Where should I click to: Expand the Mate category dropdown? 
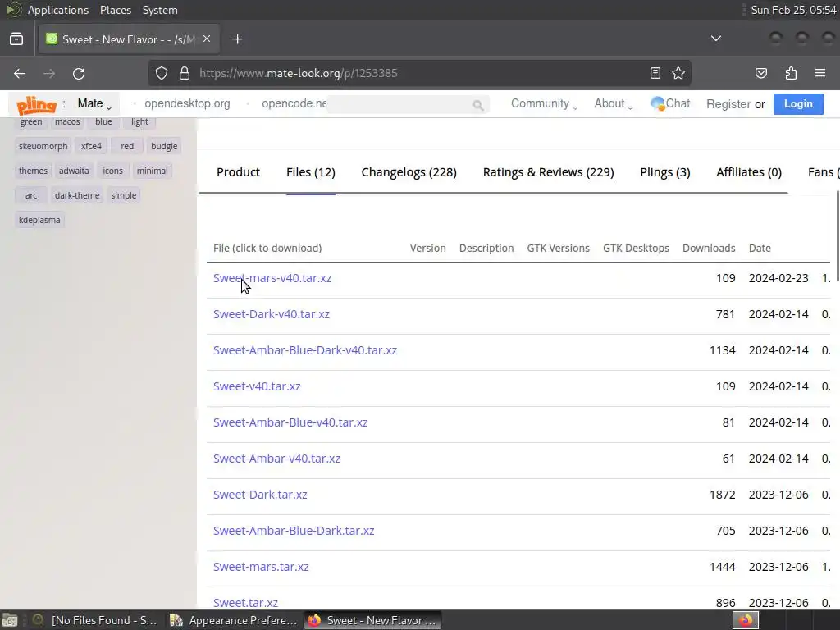tap(94, 104)
